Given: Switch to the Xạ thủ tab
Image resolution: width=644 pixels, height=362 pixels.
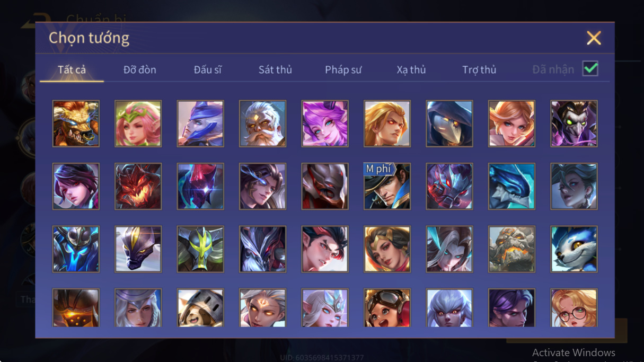Looking at the screenshot, I should (411, 69).
